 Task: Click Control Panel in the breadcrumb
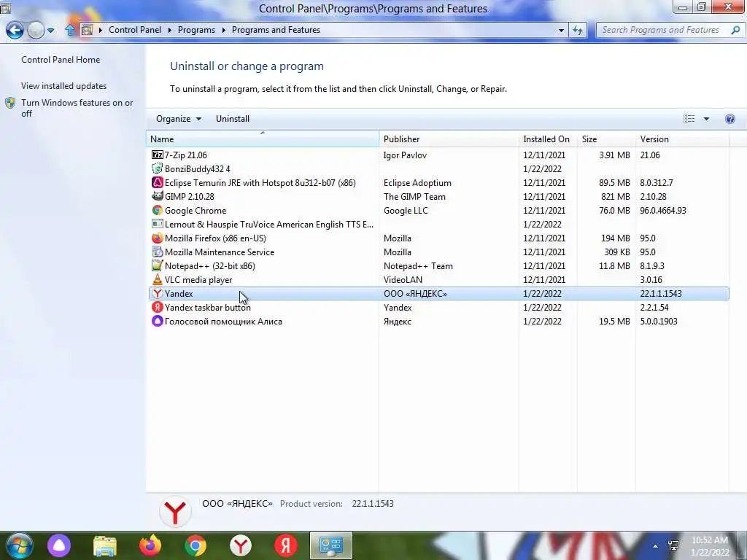(135, 29)
